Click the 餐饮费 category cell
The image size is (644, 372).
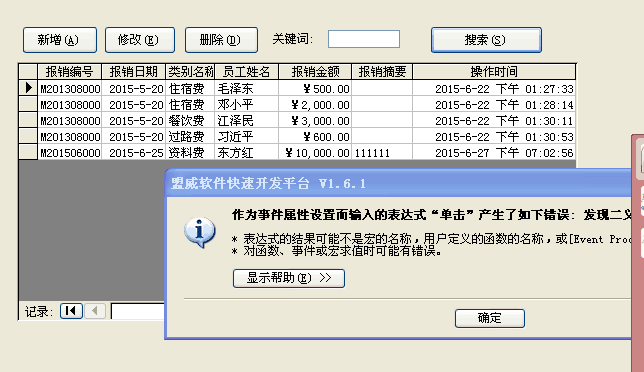(x=190, y=120)
